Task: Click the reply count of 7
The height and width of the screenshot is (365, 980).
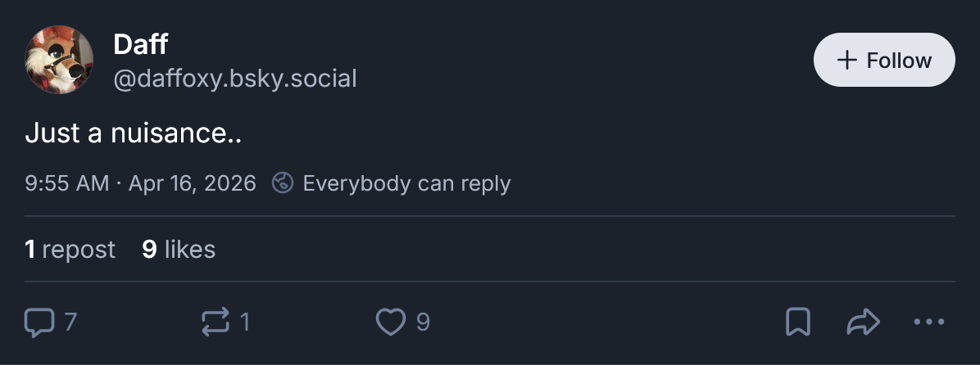Action: coord(70,322)
